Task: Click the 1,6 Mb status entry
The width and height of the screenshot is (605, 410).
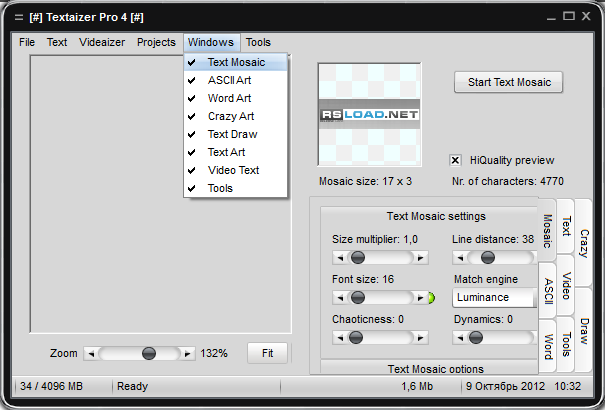Action: click(x=417, y=386)
